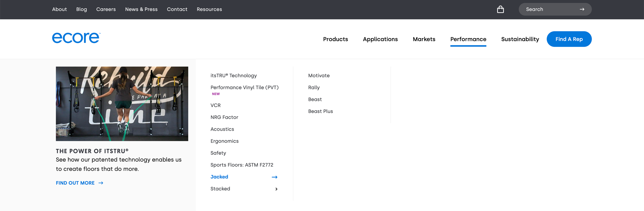Open the Safety menu item
The image size is (644, 211).
tap(218, 153)
